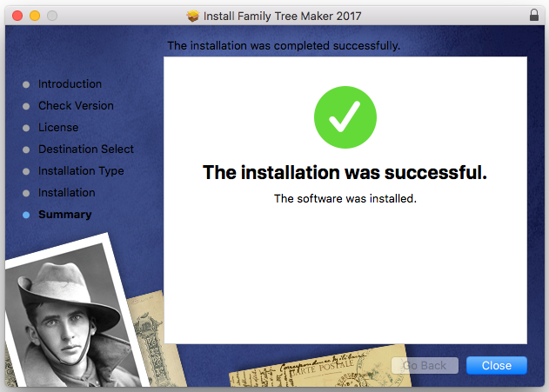The image size is (549, 392).
Task: Click "The software was installed." text
Action: (345, 199)
